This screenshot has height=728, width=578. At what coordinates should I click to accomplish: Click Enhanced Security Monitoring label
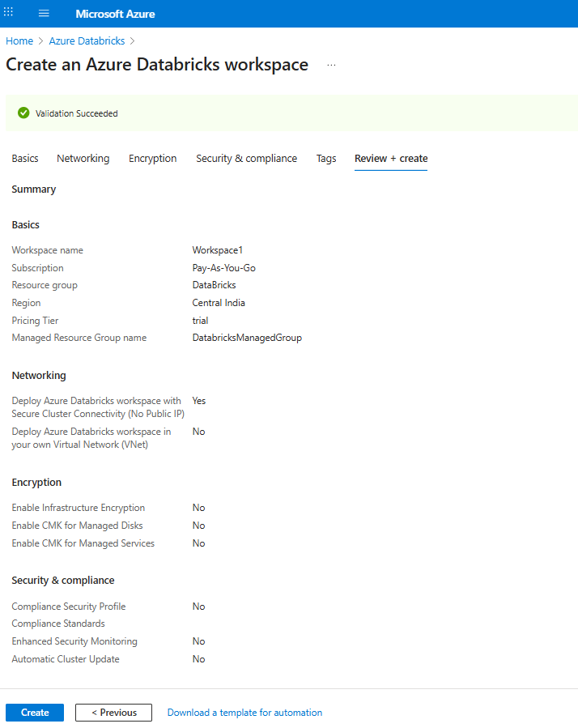[74, 641]
